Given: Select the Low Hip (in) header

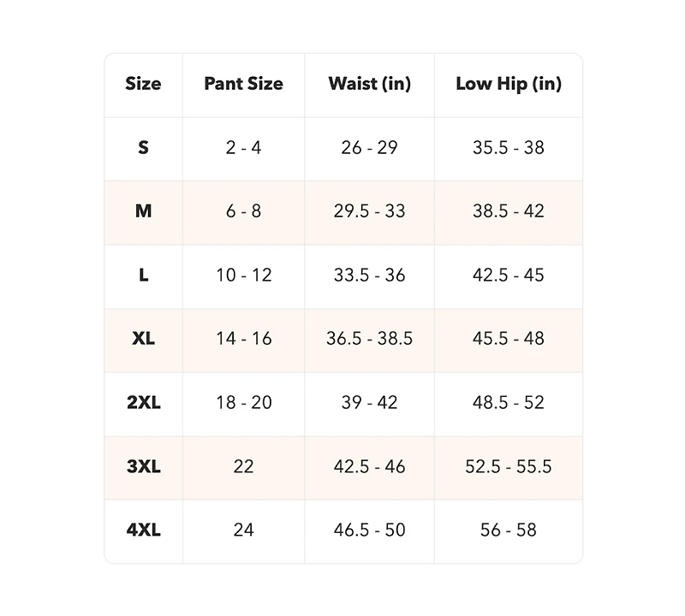Looking at the screenshot, I should [x=509, y=84].
